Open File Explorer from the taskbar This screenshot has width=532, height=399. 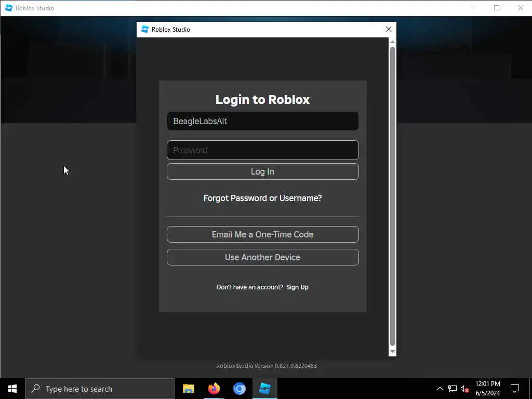click(188, 389)
